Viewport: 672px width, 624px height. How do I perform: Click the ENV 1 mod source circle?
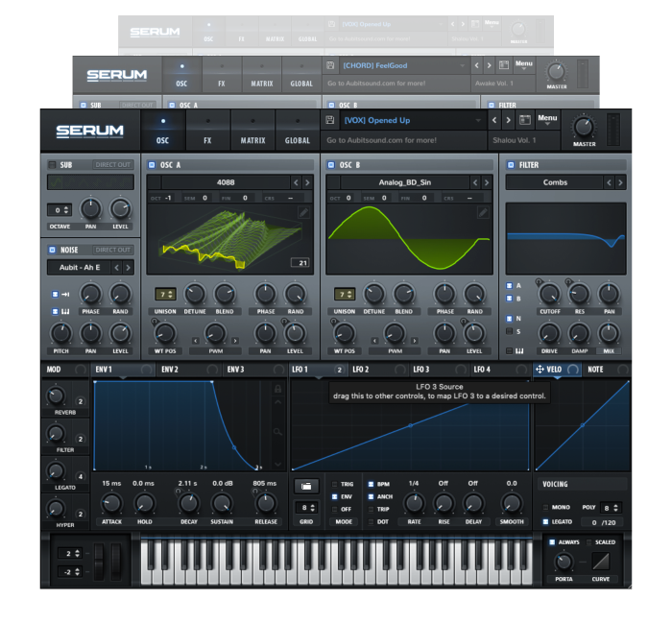tap(147, 370)
